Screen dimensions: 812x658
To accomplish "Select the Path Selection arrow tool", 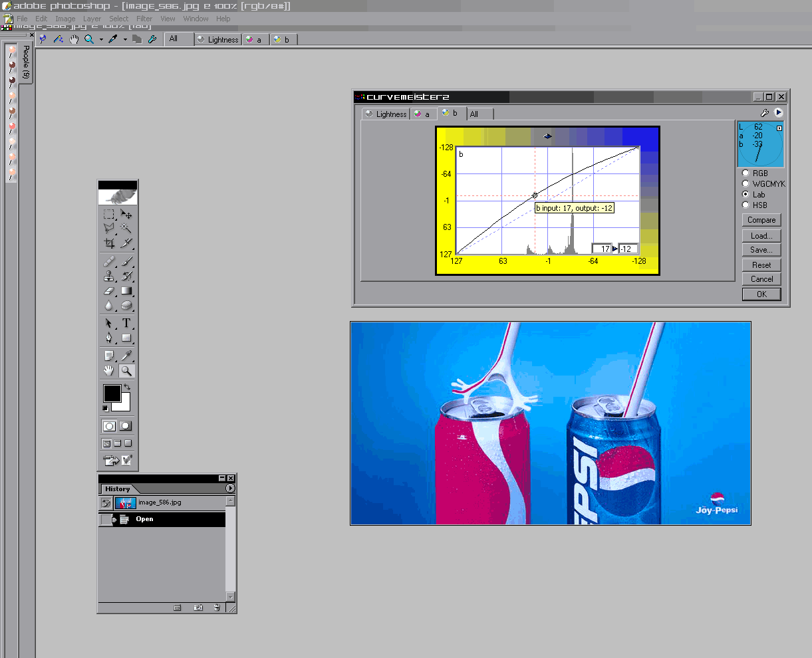I will [x=109, y=323].
